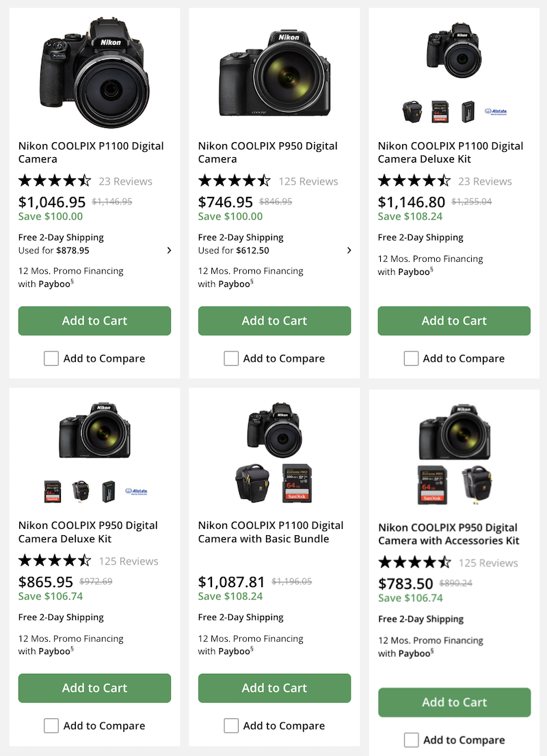Expand used offer arrow for $878.95 P1100
547x756 pixels.
pos(169,250)
